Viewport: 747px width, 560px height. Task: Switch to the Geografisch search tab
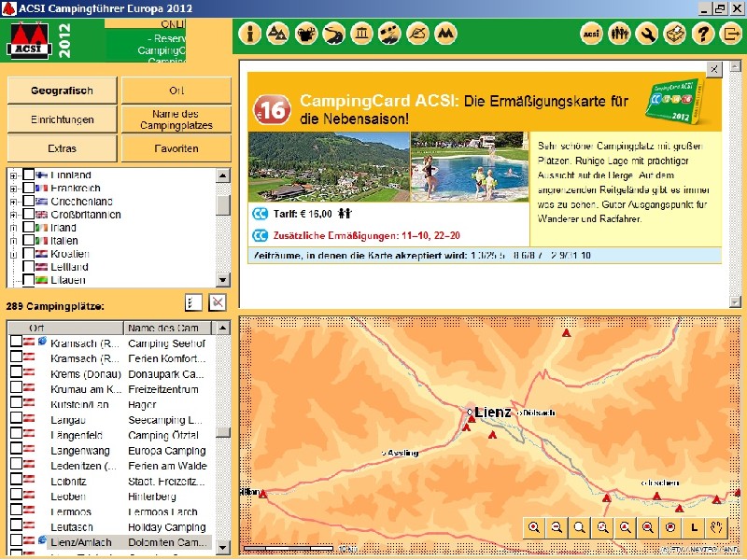(x=62, y=91)
